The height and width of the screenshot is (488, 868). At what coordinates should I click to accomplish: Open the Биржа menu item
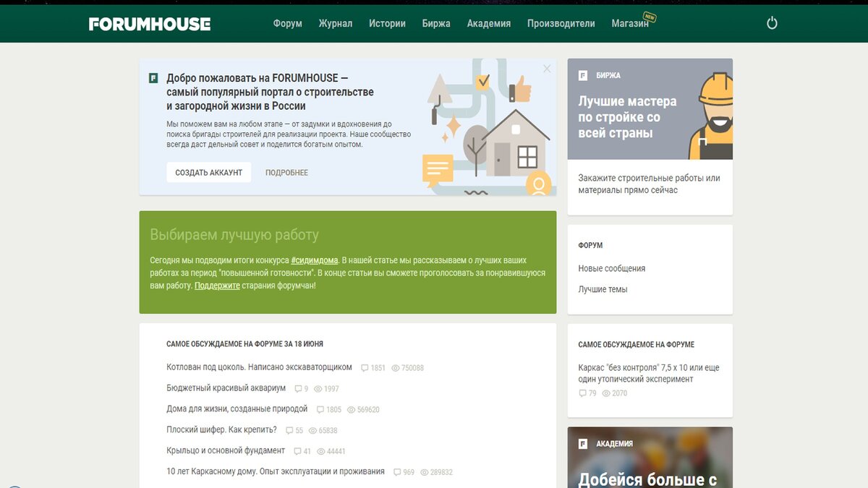pos(436,23)
